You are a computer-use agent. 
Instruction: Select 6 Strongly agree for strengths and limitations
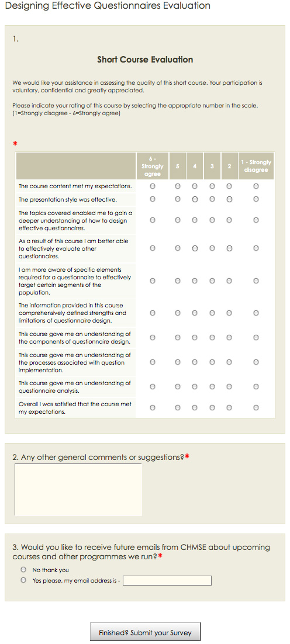point(153,313)
